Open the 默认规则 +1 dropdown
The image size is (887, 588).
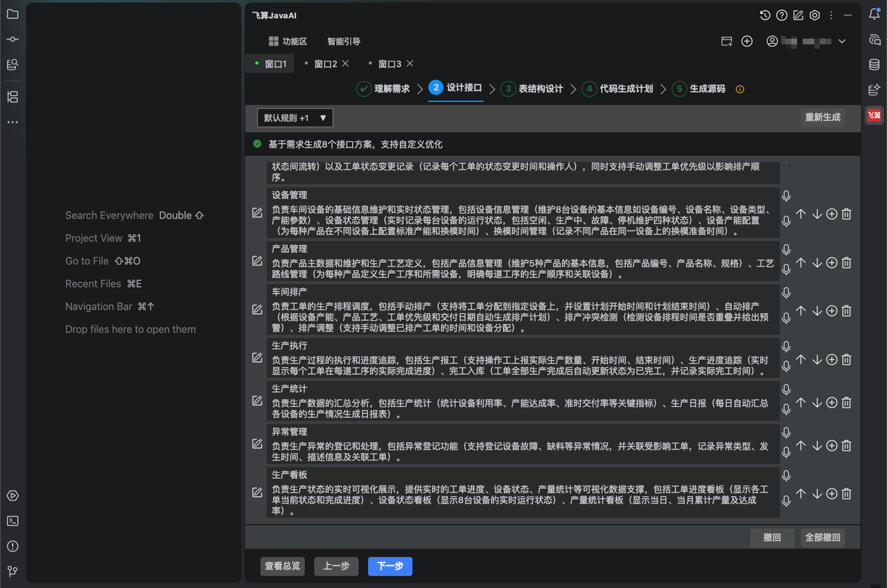pyautogui.click(x=295, y=118)
